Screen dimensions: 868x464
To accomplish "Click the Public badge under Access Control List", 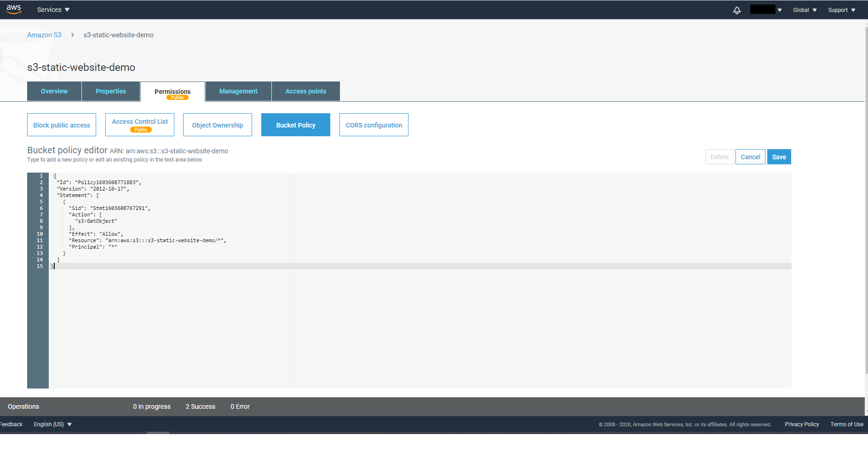I will point(141,130).
